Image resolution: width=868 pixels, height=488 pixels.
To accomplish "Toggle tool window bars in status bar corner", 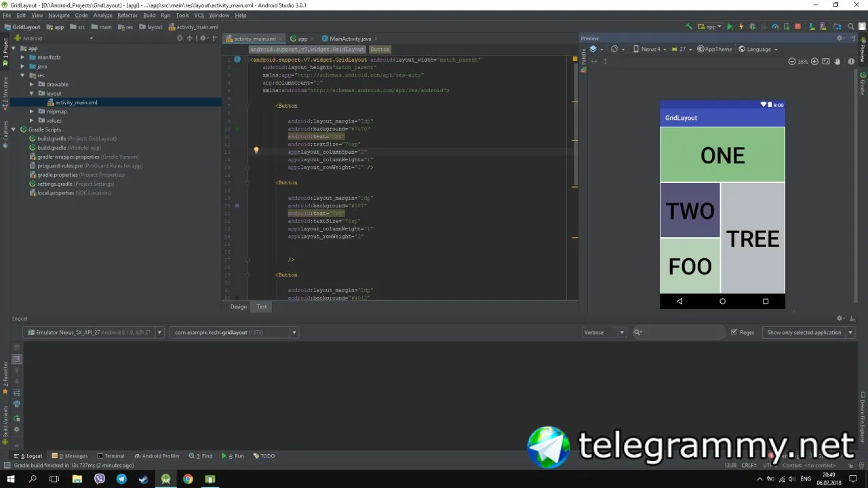I will tap(6, 466).
